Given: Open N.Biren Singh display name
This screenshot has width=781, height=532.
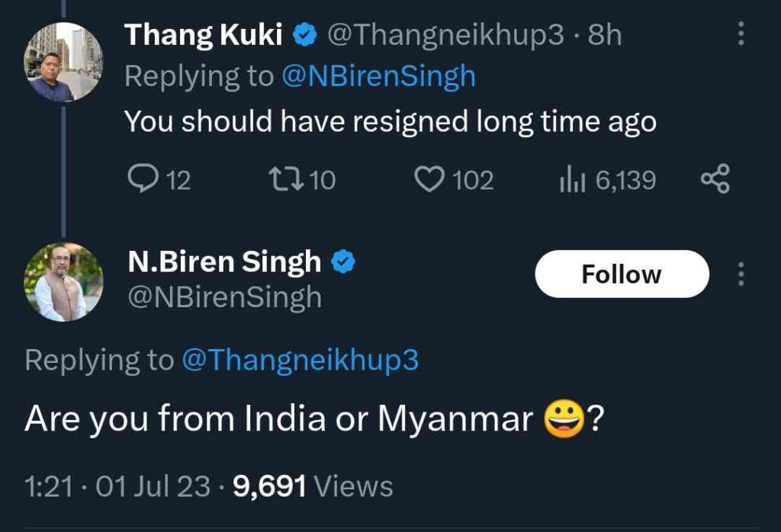Looking at the screenshot, I should click(224, 262).
